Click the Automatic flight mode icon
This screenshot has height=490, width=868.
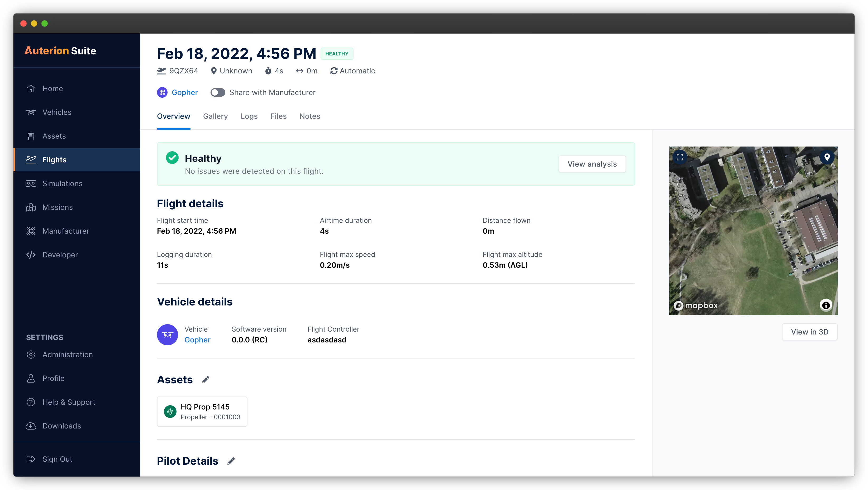pos(333,71)
